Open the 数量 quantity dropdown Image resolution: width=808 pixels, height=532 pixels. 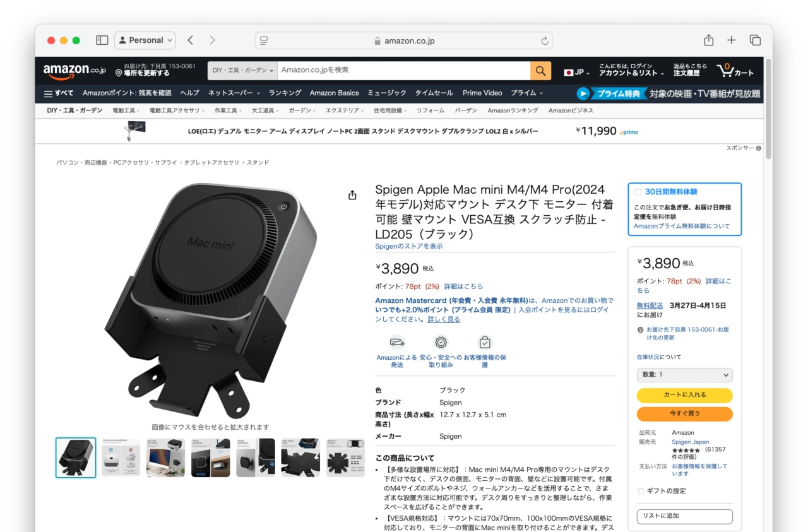pos(684,375)
